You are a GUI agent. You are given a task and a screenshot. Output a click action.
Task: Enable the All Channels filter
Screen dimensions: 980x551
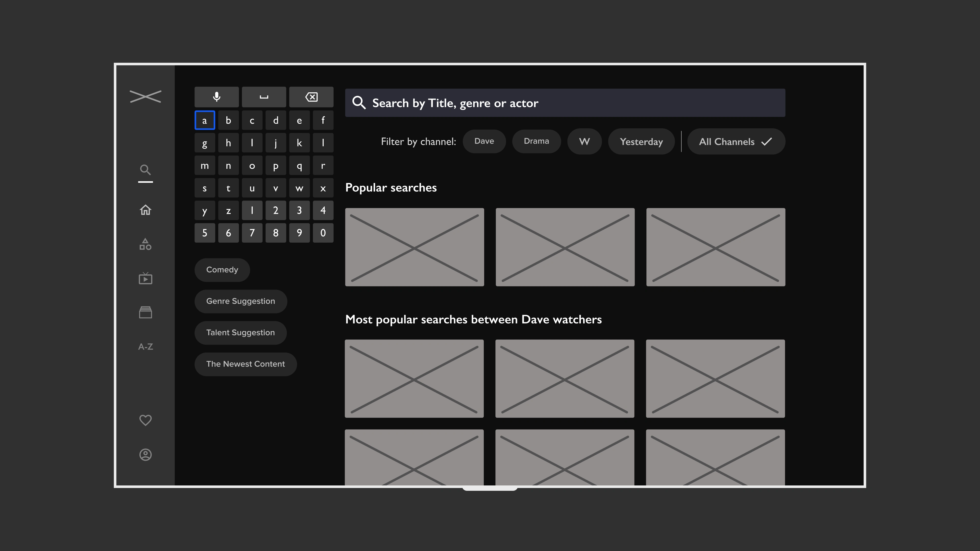pos(736,141)
